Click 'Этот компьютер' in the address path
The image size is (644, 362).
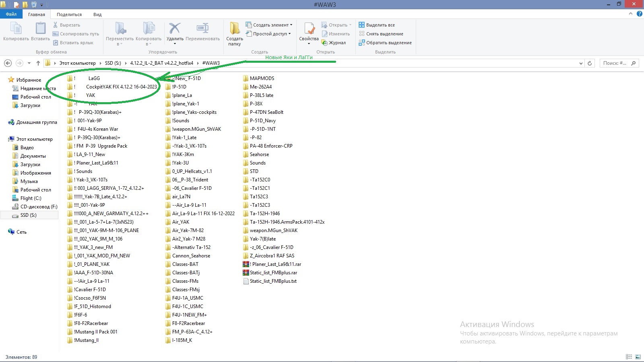click(78, 63)
